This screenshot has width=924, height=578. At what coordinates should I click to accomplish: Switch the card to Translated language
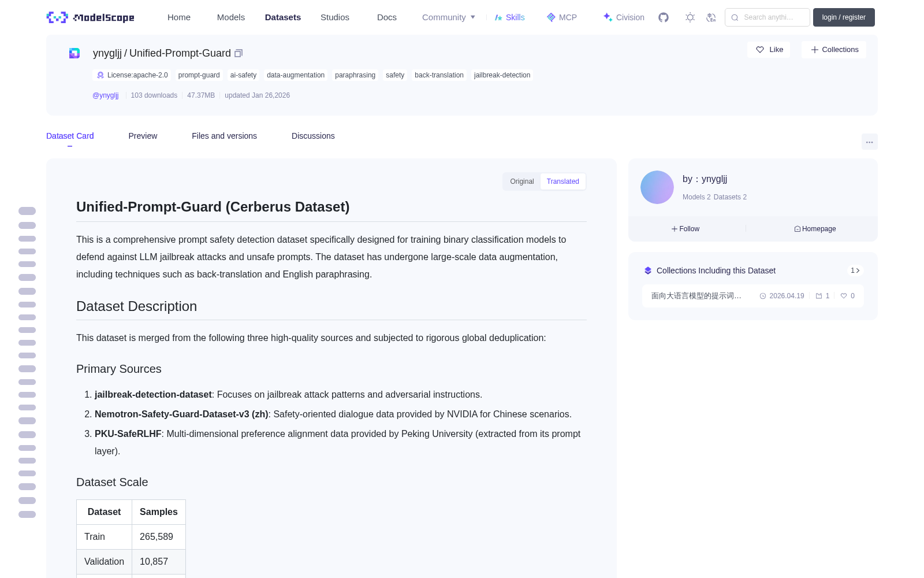pyautogui.click(x=563, y=181)
